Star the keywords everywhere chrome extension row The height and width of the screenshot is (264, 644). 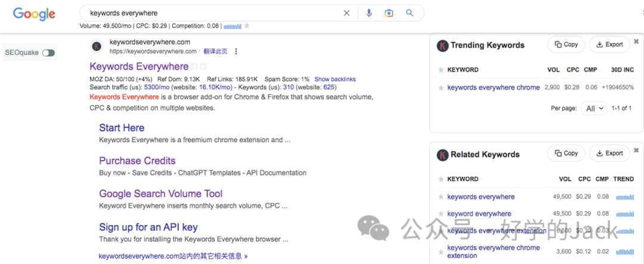point(441,251)
